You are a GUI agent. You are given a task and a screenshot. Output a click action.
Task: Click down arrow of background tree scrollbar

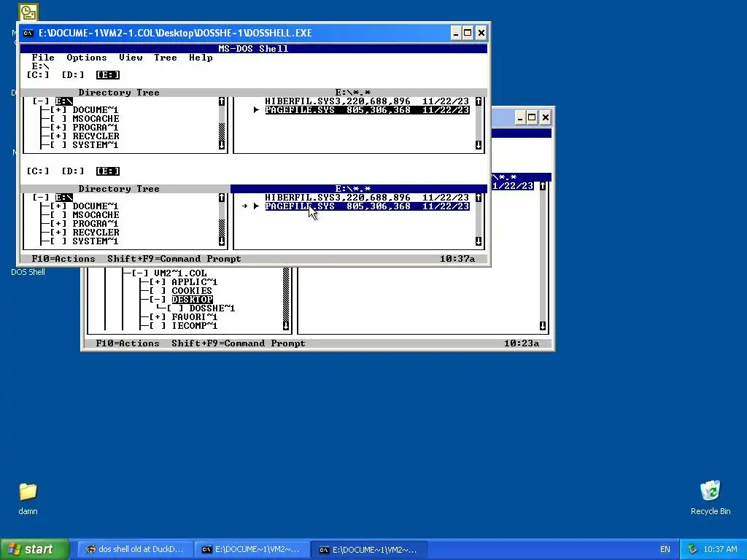click(286, 326)
